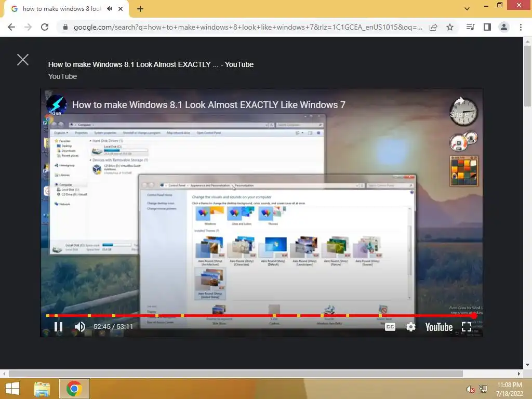532x399 pixels.
Task: Click the vertical scrollbar down arrow
Action: (527, 365)
